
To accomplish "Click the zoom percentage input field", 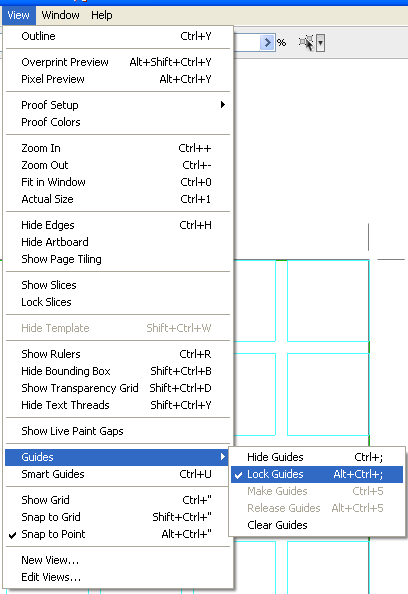I will pos(247,43).
